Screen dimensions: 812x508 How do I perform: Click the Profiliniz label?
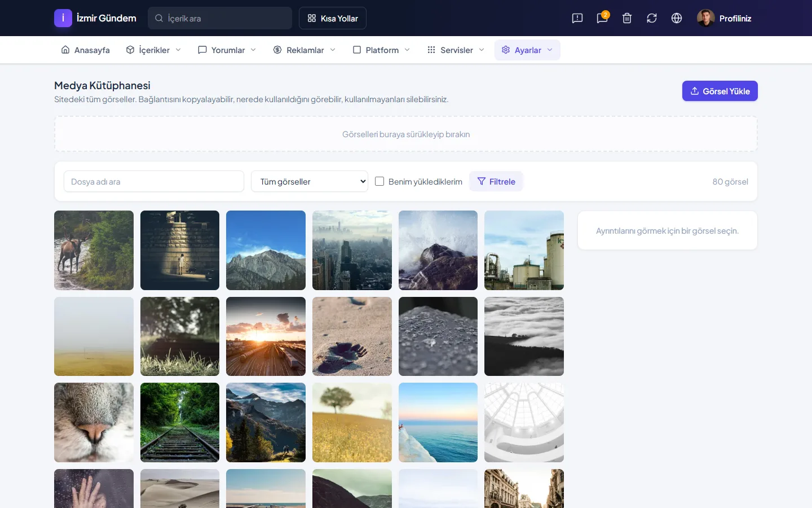coord(735,18)
